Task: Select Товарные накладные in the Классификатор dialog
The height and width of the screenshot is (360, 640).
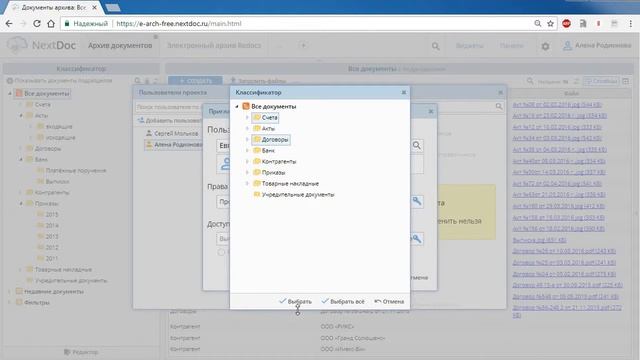Action: click(286, 184)
